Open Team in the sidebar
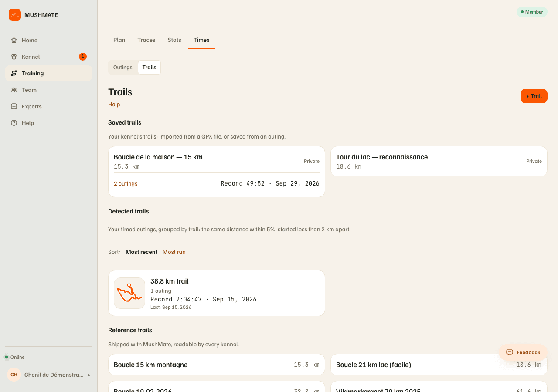The image size is (558, 392). [x=48, y=90]
